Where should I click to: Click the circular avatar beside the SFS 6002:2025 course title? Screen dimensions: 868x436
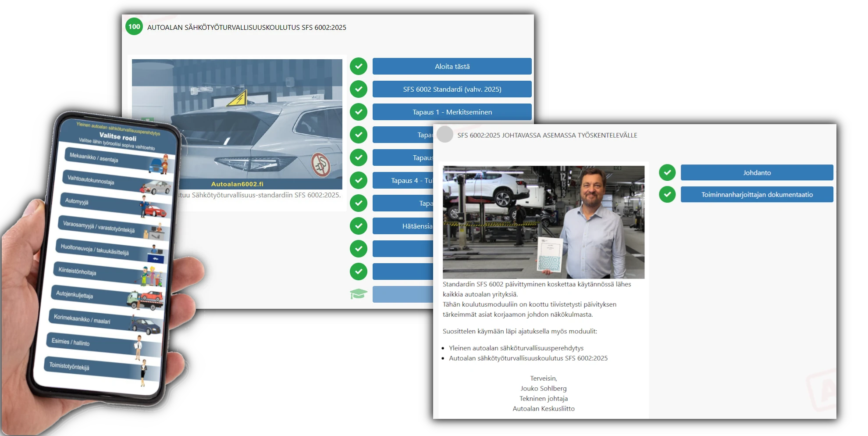(x=445, y=136)
